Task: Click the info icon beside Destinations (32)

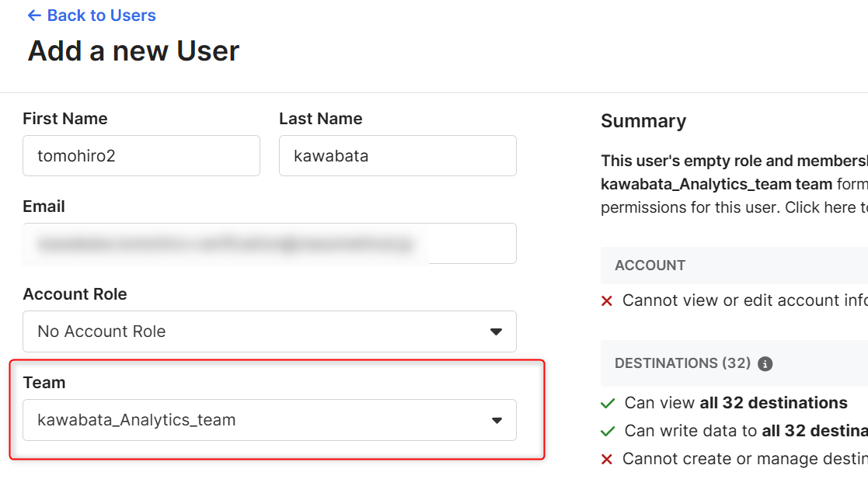Action: point(765,363)
